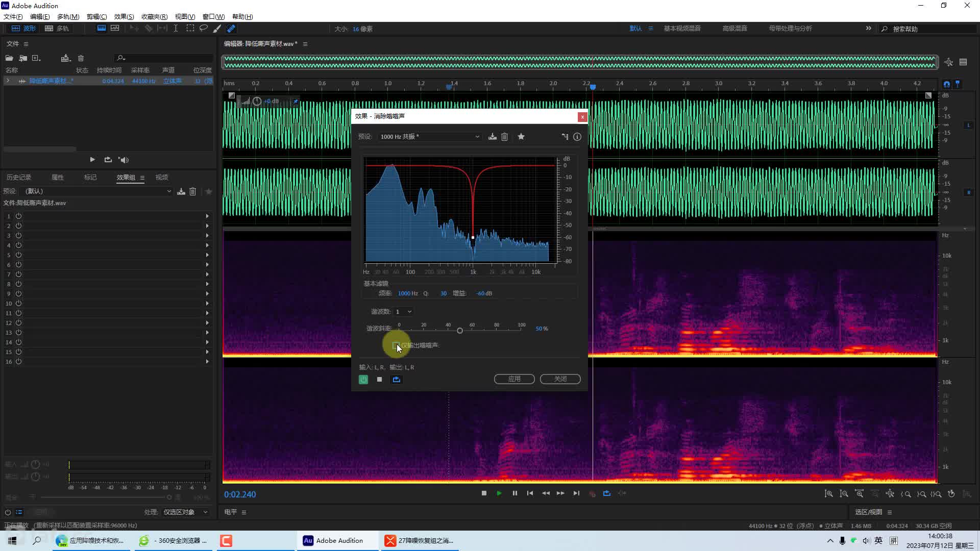Open the effect preset dropdown 1000 Hz

[x=430, y=137]
